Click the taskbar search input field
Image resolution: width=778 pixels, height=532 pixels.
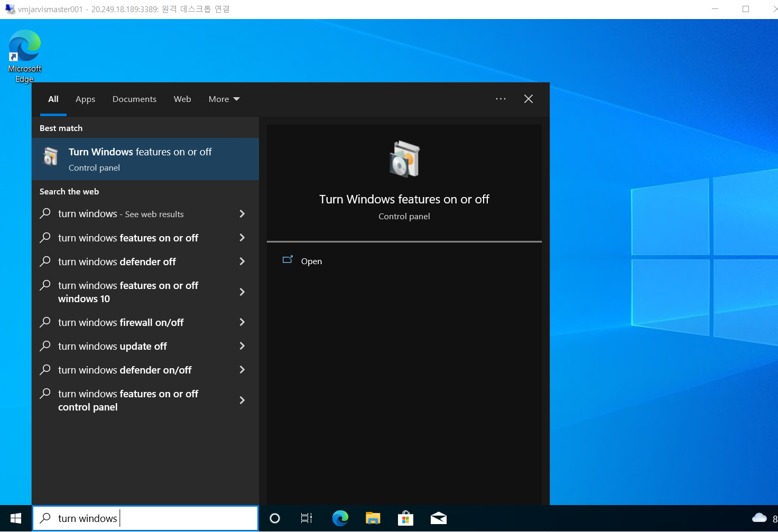(145, 518)
